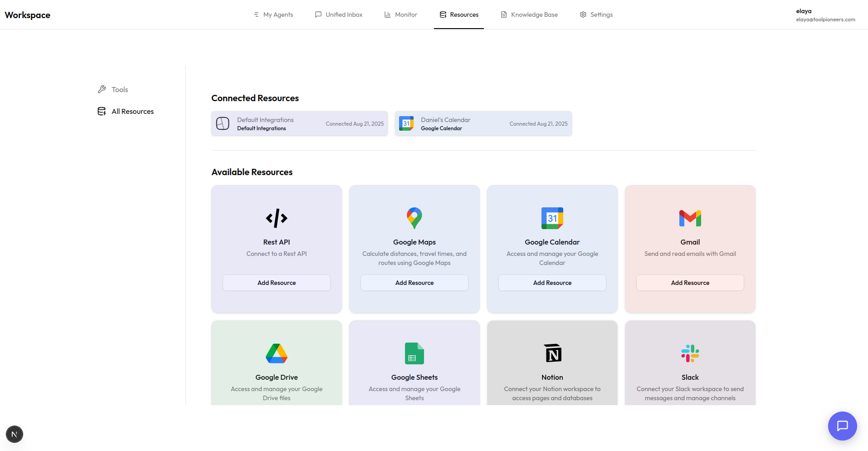Switch to the Unified Inbox tab

coord(338,14)
